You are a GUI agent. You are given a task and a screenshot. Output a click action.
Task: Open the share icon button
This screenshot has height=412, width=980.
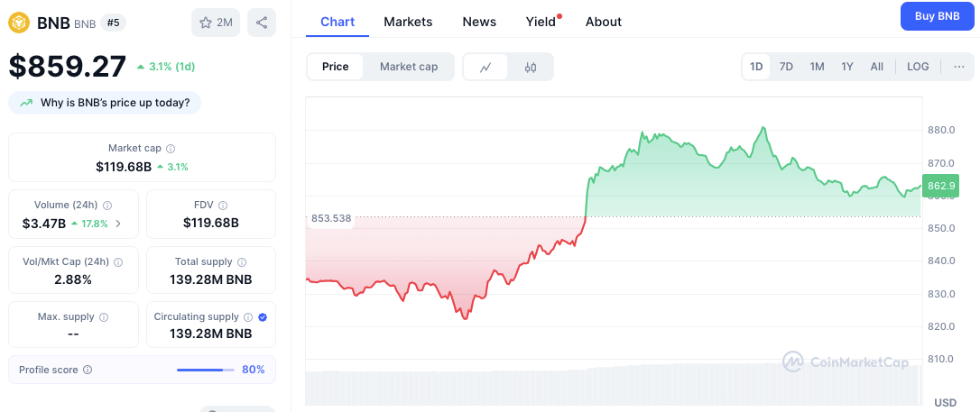pyautogui.click(x=262, y=23)
